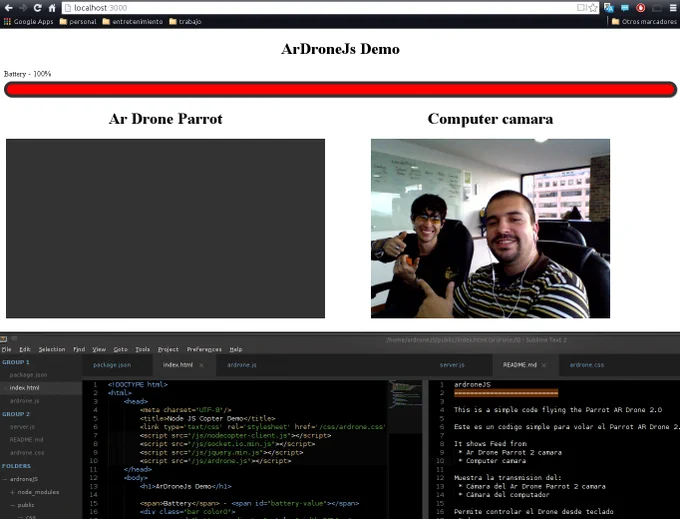The image size is (680, 519).
Task: Click the Computer camara video feed
Action: click(x=490, y=228)
